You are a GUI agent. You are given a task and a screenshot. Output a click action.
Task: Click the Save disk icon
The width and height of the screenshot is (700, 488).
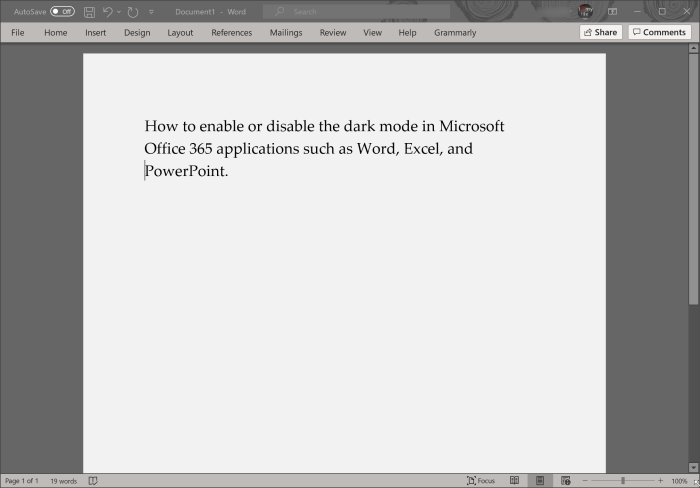[x=89, y=12]
